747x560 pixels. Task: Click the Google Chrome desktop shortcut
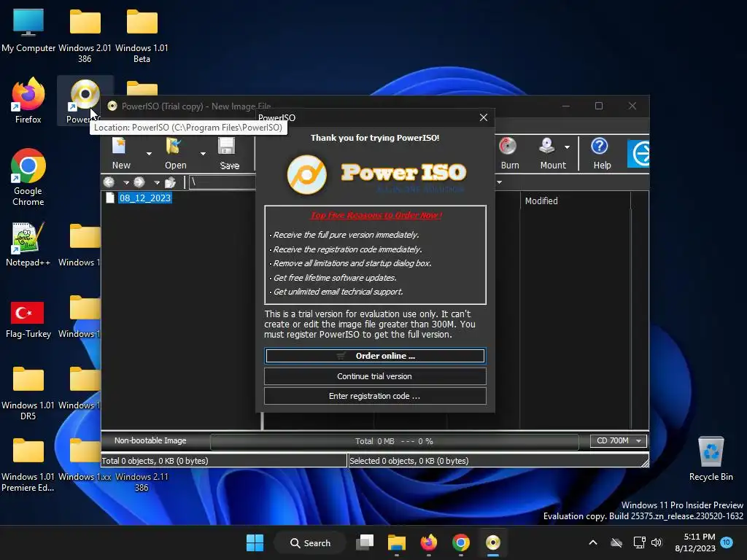28,177
